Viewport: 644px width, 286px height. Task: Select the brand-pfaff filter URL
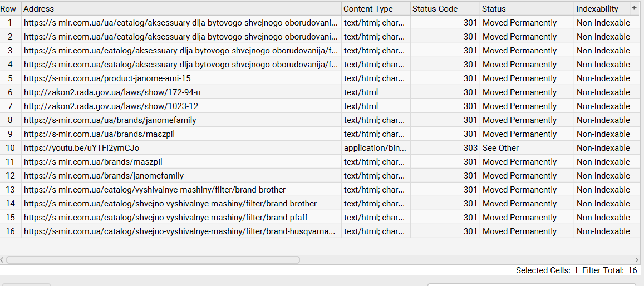point(166,218)
